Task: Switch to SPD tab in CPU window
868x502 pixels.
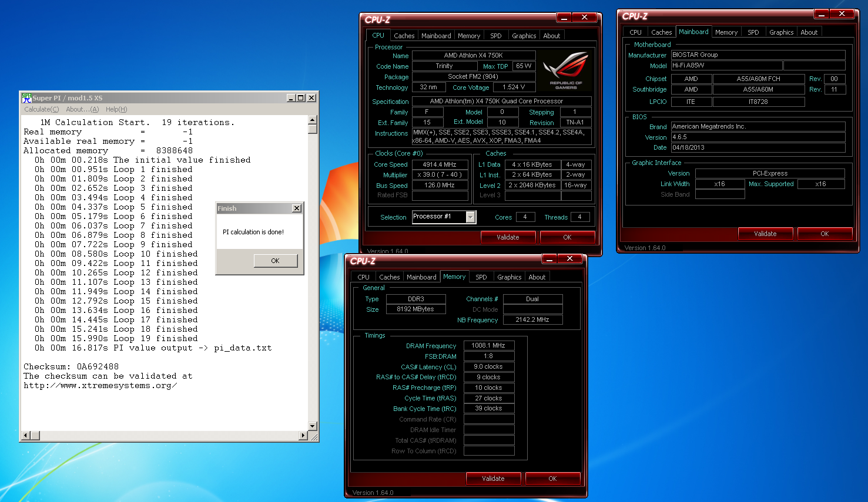Action: 496,36
